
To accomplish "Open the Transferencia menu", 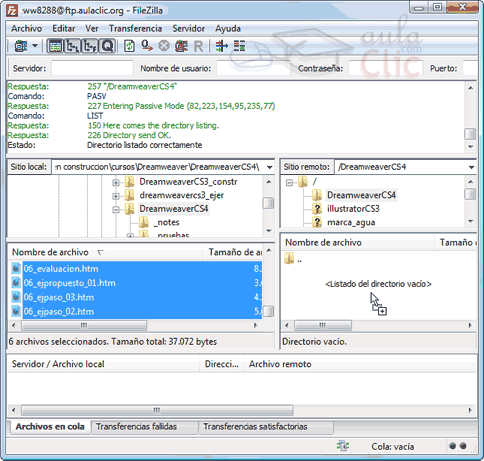I will 135,29.
